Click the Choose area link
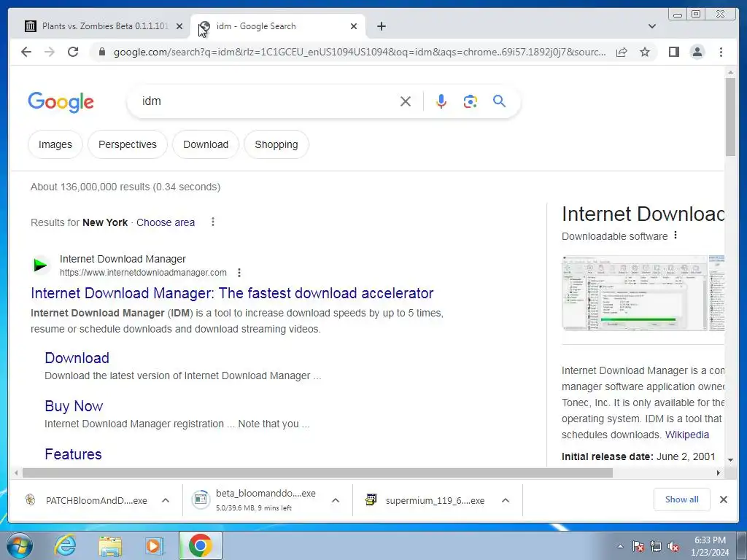This screenshot has width=747, height=560. coord(166,222)
